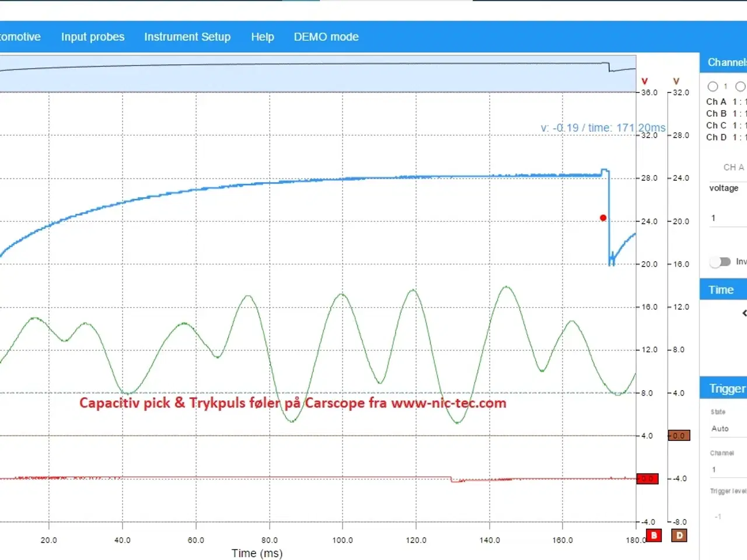Click the brown D channel axis badge
This screenshot has width=747, height=560.
point(679,535)
